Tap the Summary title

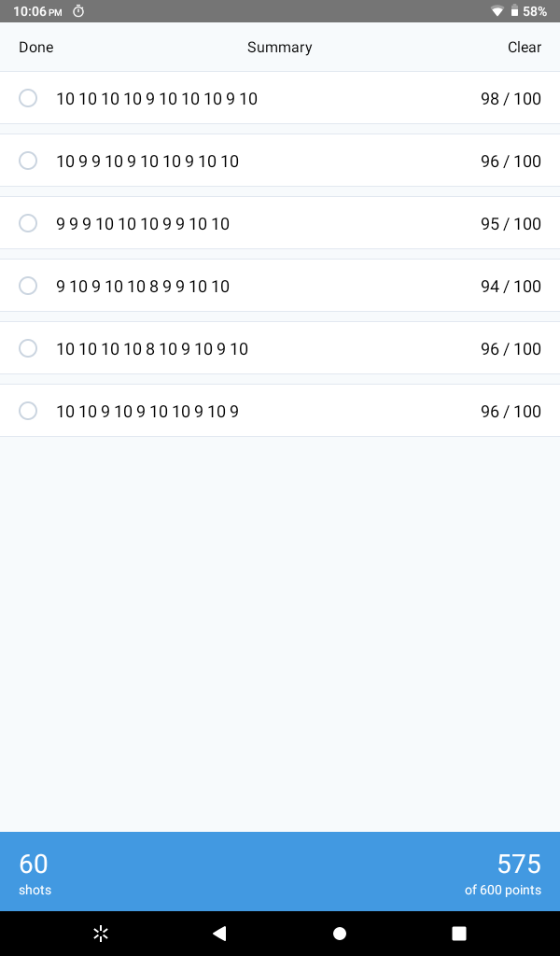[x=280, y=47]
